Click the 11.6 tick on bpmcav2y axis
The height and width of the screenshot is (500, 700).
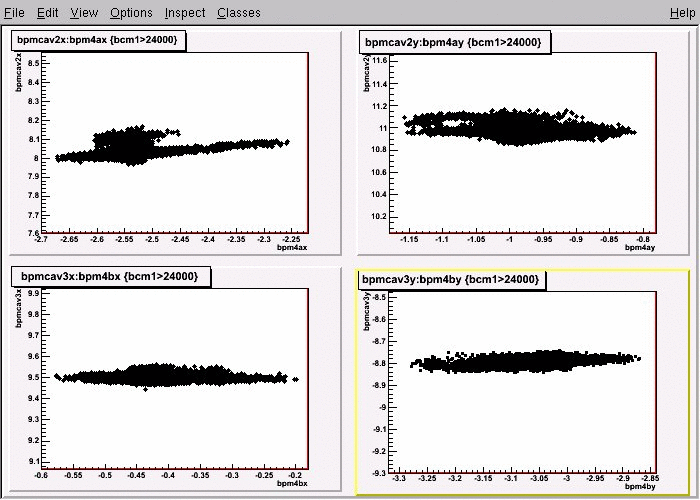[x=378, y=61]
